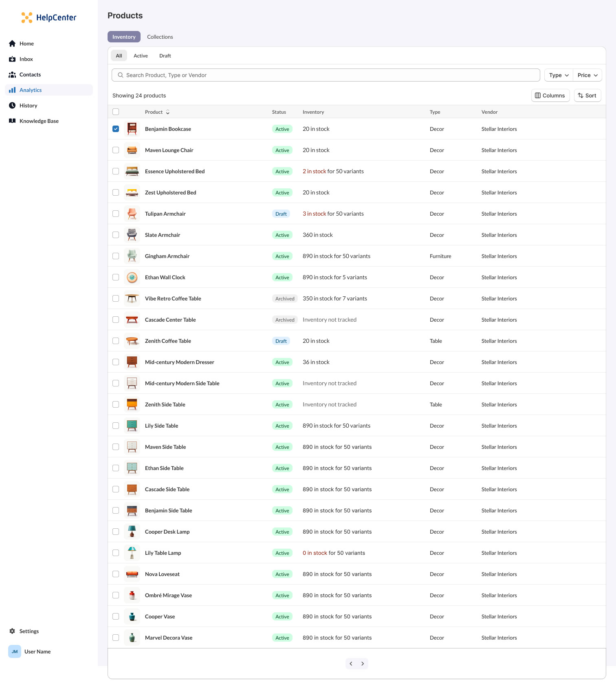Toggle the select-all header checkbox
The image size is (616, 693).
(x=116, y=112)
